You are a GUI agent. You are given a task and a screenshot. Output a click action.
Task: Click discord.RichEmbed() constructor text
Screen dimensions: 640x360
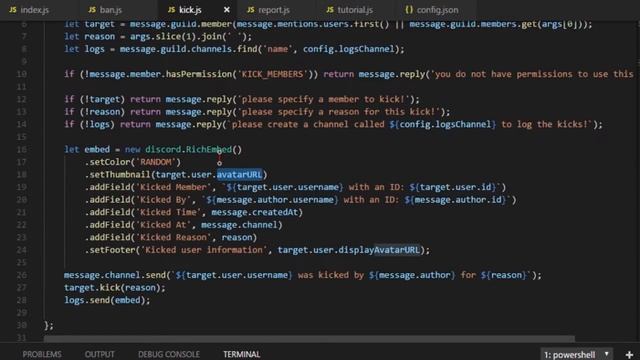click(193, 149)
